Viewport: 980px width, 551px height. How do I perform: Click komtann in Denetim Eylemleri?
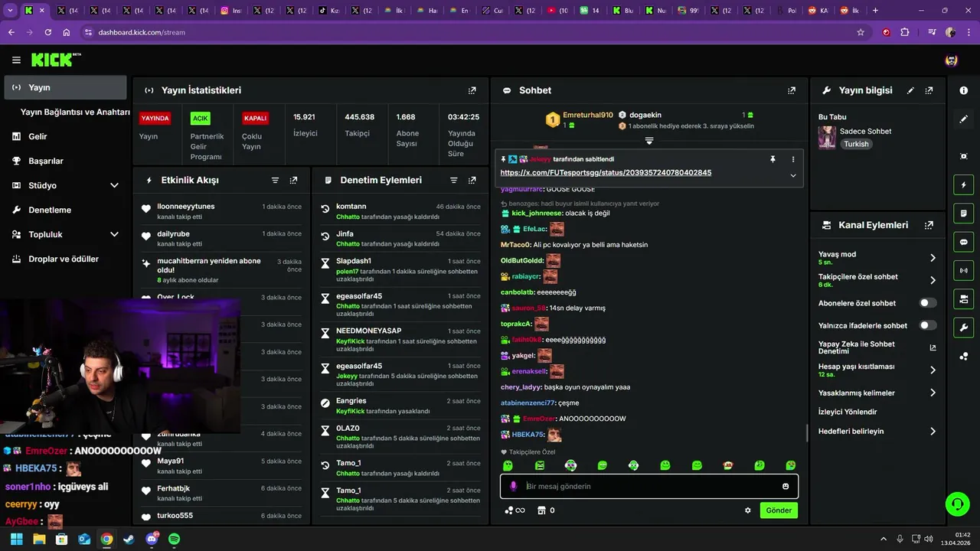pos(351,207)
